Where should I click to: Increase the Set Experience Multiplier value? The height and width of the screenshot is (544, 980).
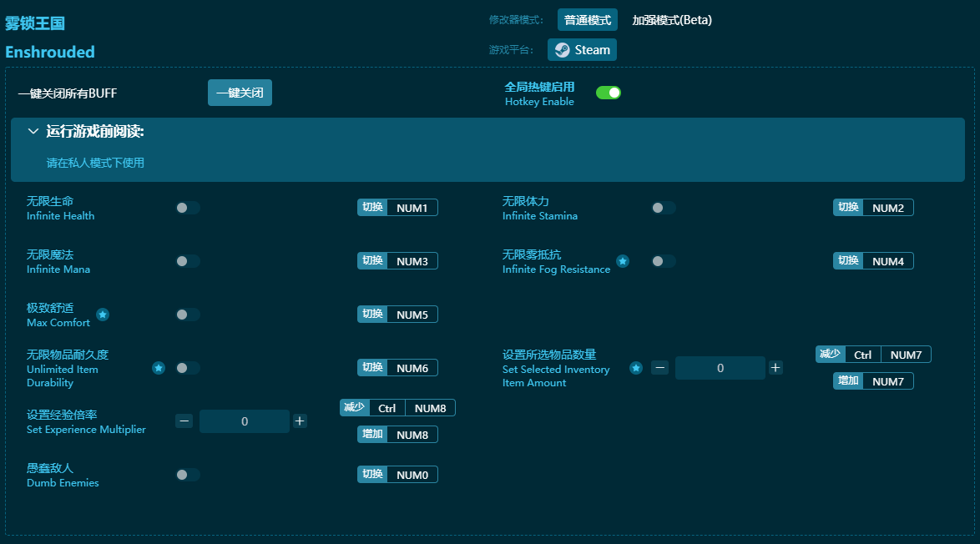(x=300, y=421)
